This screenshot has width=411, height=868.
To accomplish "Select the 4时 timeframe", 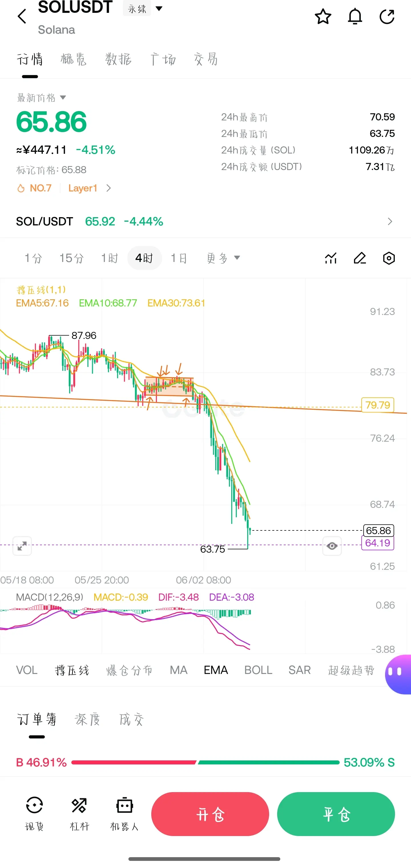I will coord(144,258).
